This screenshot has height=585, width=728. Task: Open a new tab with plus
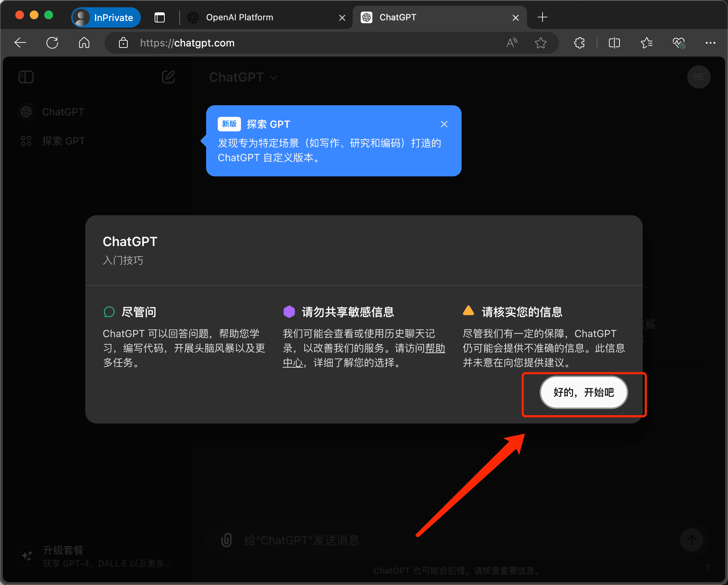[x=543, y=17]
